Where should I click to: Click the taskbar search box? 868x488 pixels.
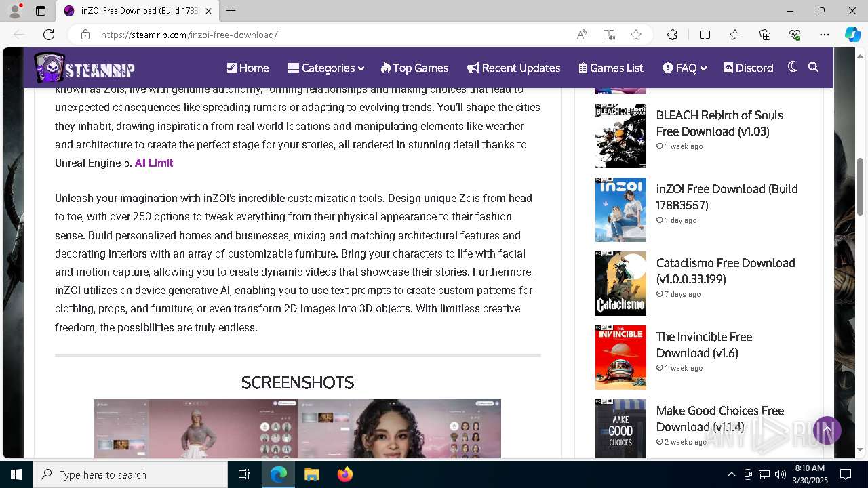click(130, 474)
